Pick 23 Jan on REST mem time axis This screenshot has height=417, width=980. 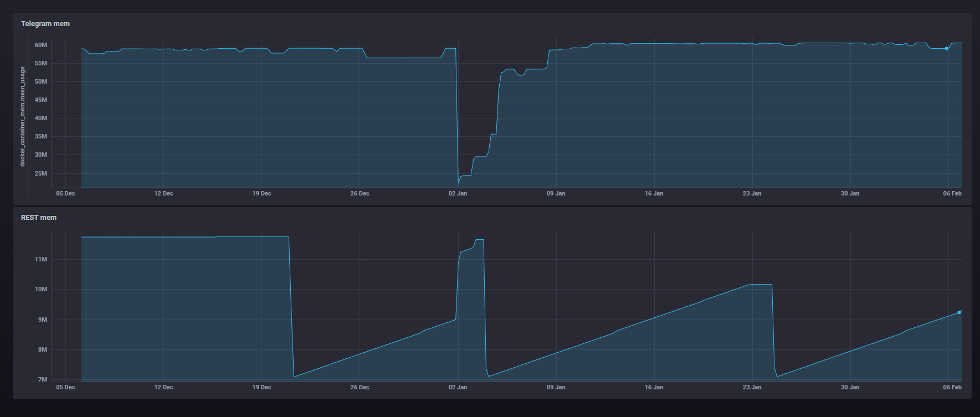pos(752,387)
